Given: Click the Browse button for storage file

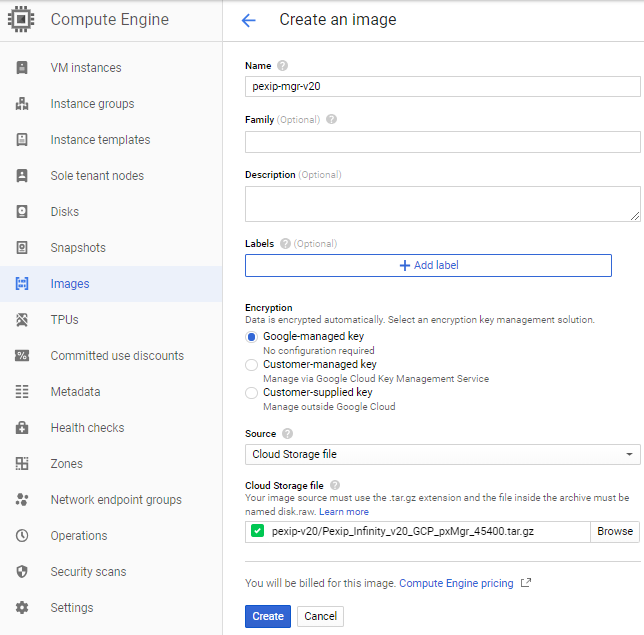Looking at the screenshot, I should (x=615, y=531).
